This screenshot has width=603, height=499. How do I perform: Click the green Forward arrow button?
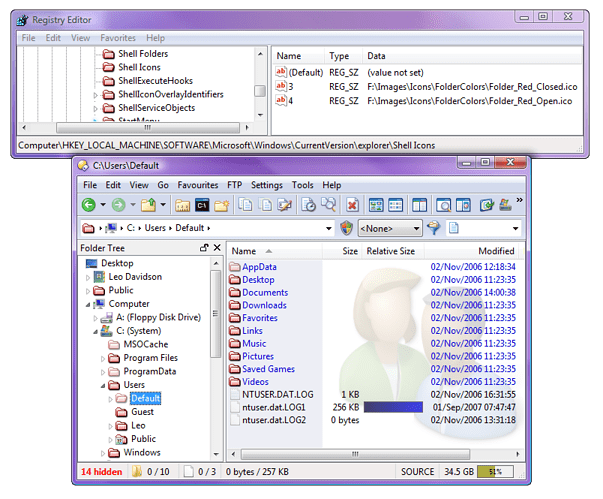click(118, 205)
